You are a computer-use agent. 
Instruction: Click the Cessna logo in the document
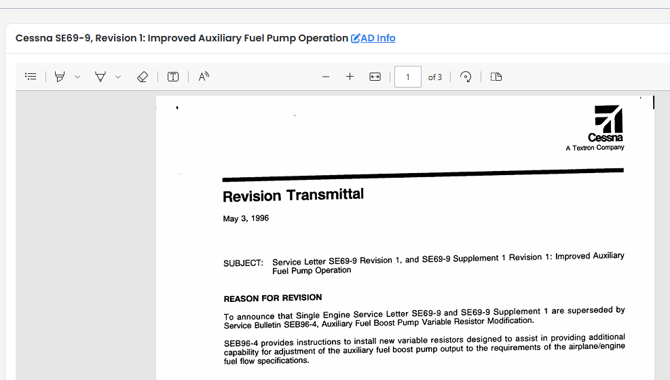(x=607, y=124)
